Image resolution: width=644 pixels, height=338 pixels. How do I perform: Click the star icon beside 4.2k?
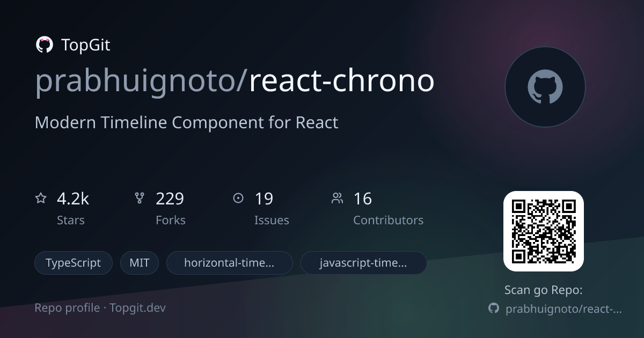41,199
